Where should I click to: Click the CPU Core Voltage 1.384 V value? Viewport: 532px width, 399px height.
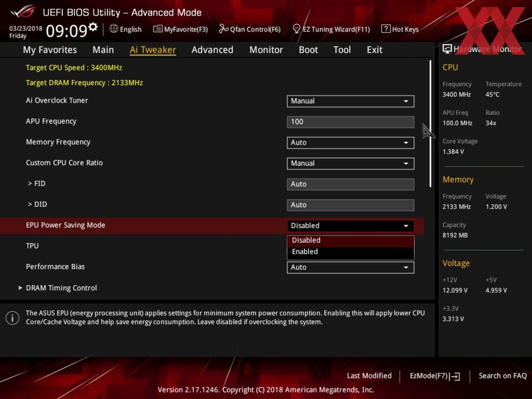pyautogui.click(x=453, y=151)
